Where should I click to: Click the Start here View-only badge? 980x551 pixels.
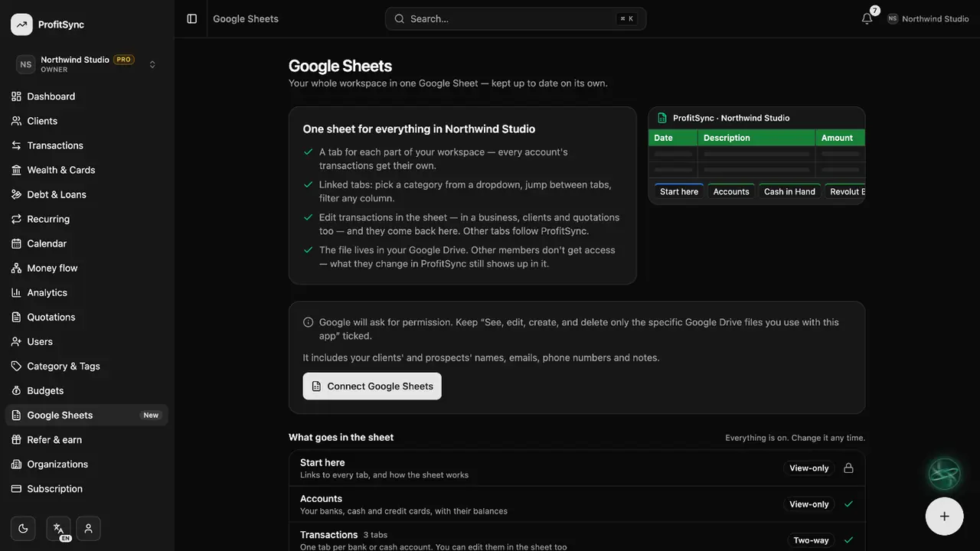coord(809,468)
